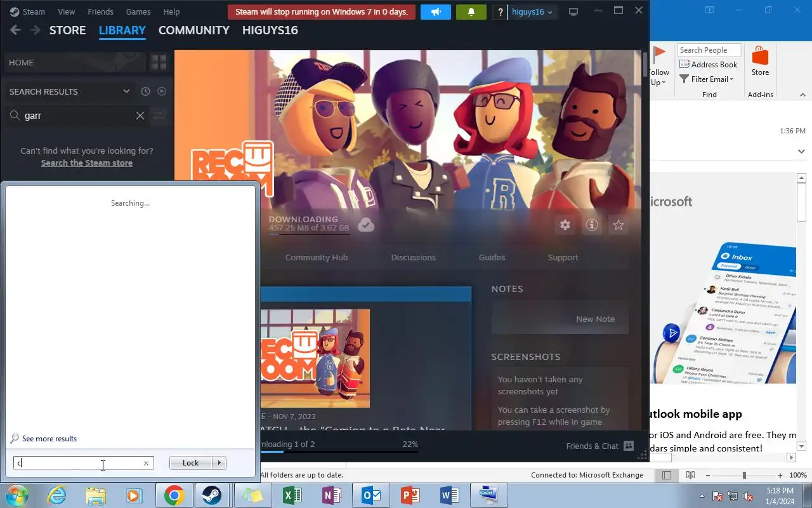812x508 pixels.
Task: Open Steam notifications bell
Action: click(471, 12)
